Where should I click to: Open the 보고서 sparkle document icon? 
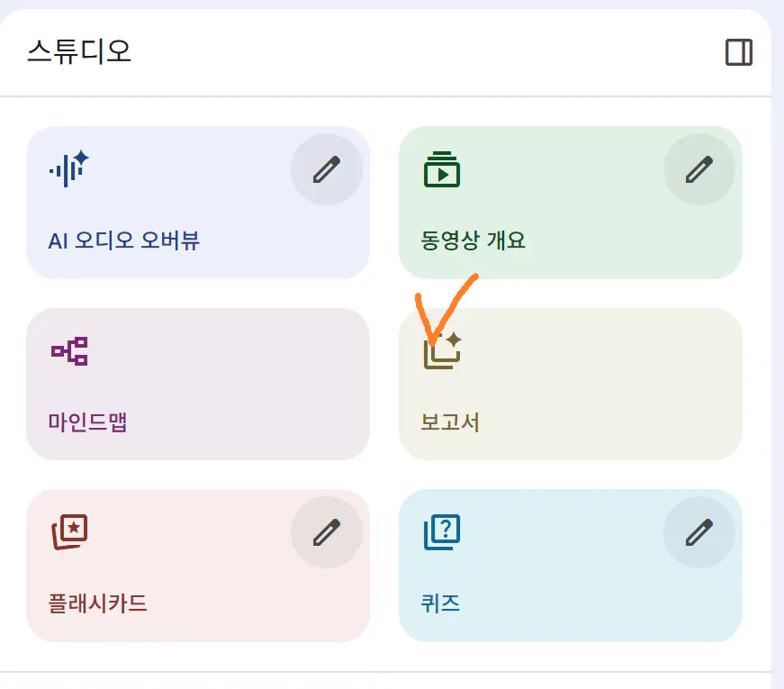[x=443, y=353]
